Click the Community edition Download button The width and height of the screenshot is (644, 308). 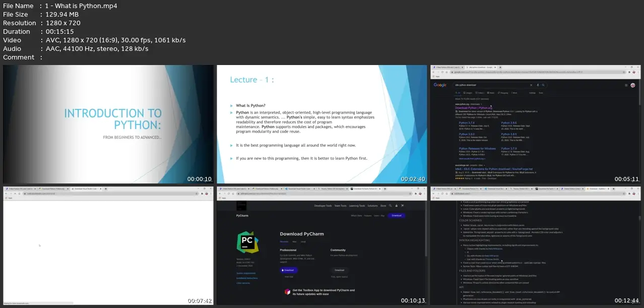(x=340, y=270)
